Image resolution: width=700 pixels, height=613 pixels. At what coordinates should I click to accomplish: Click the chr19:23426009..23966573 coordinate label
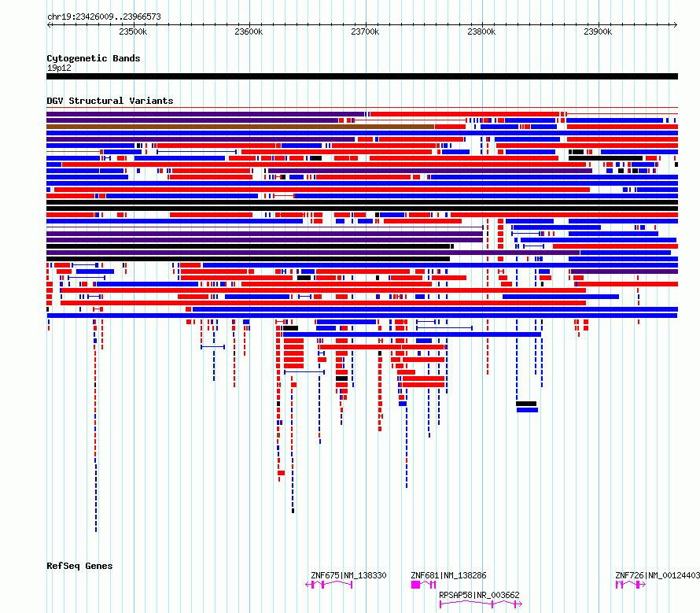tap(104, 17)
